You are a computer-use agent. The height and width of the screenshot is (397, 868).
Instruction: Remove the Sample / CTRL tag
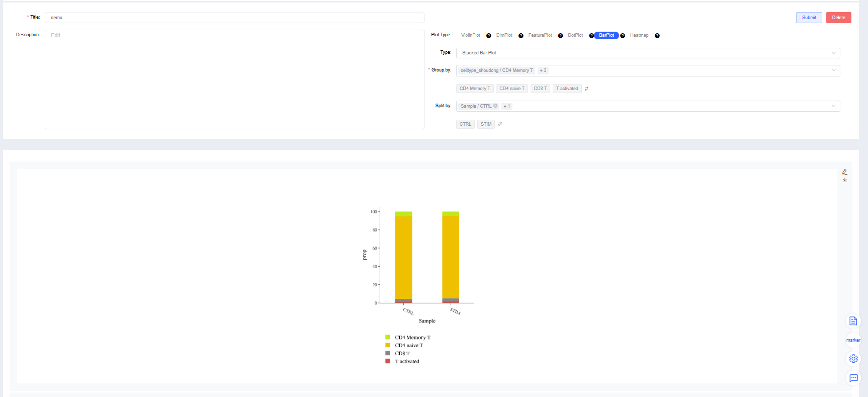click(x=495, y=106)
